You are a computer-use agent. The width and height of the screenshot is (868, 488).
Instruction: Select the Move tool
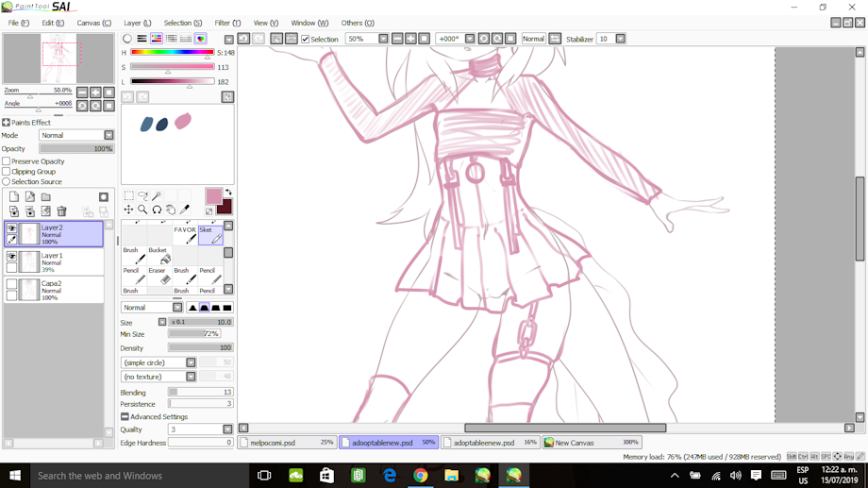click(128, 210)
